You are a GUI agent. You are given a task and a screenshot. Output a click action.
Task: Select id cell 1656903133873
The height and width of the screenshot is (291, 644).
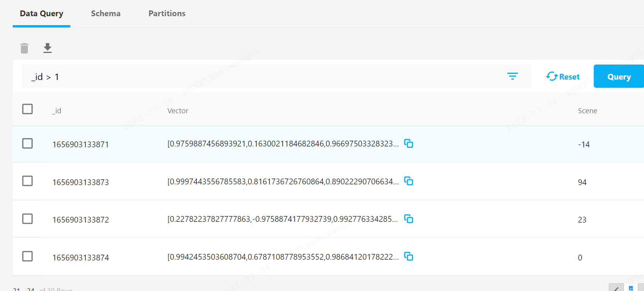tap(80, 182)
